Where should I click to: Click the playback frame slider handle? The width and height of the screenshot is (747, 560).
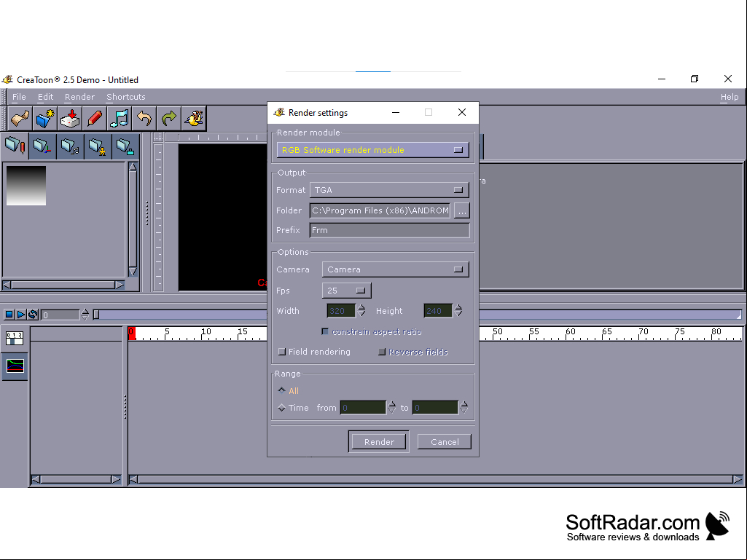pos(96,315)
